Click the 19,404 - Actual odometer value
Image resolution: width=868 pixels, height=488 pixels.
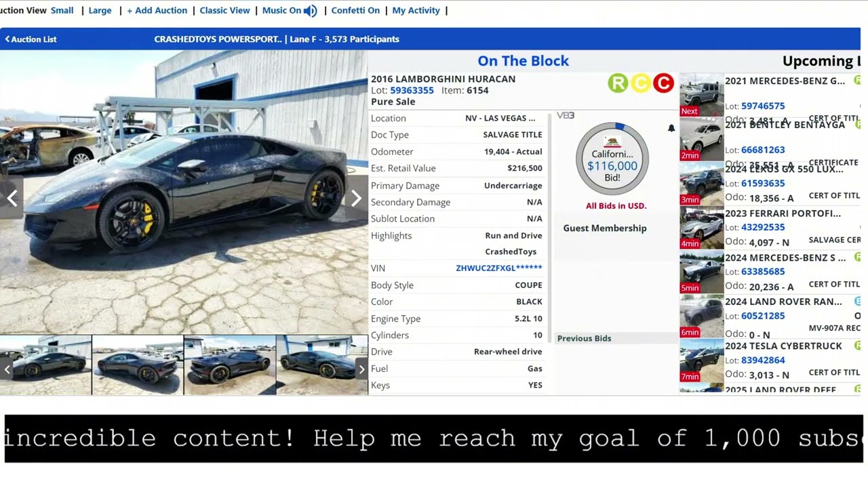click(513, 152)
